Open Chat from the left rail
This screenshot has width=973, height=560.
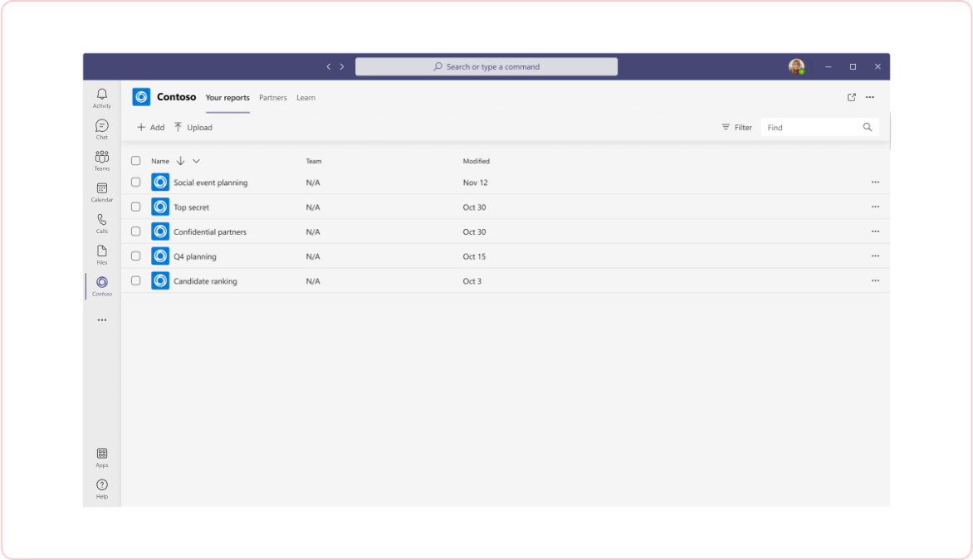pyautogui.click(x=102, y=129)
